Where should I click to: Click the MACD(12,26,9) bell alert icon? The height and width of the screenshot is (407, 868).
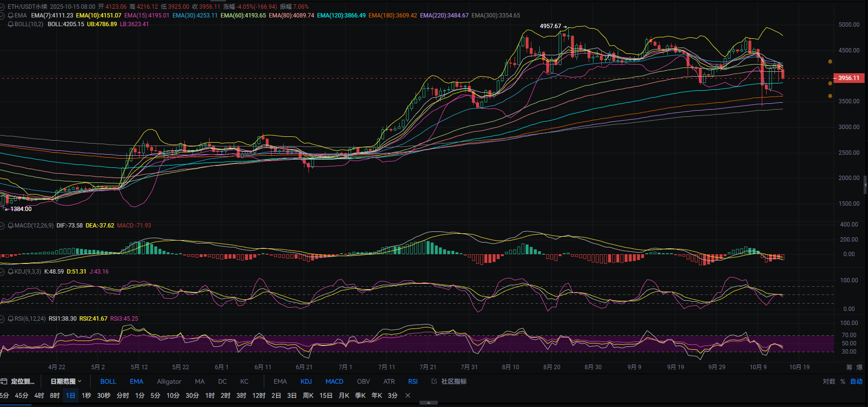[11, 226]
